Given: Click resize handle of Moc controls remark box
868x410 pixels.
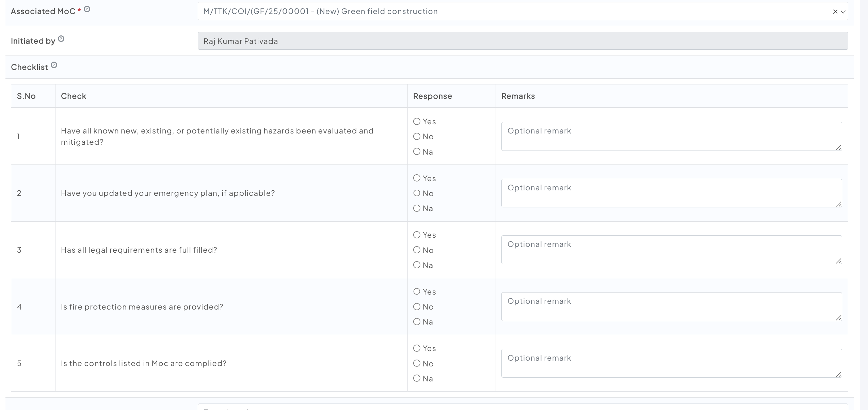Looking at the screenshot, I should 839,374.
